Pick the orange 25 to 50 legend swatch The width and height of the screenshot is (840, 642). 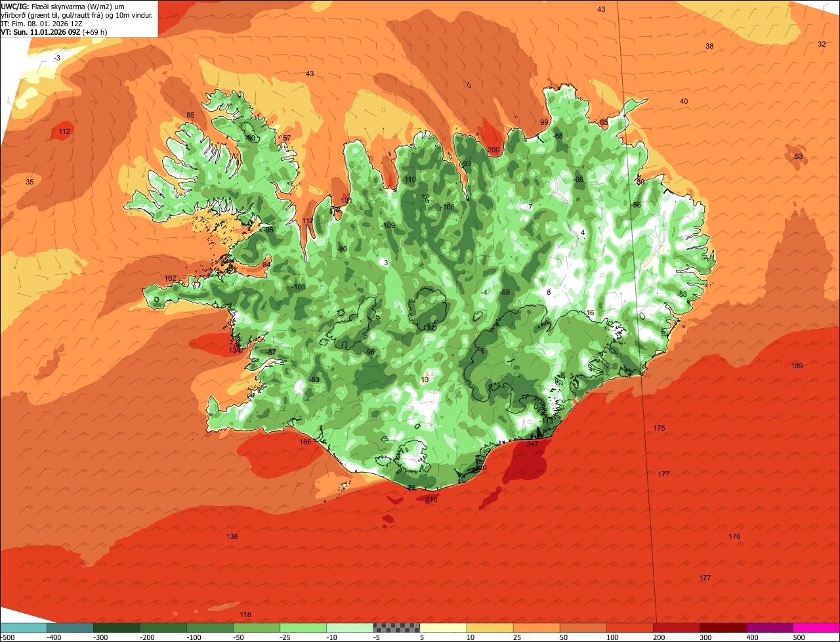tap(535, 627)
